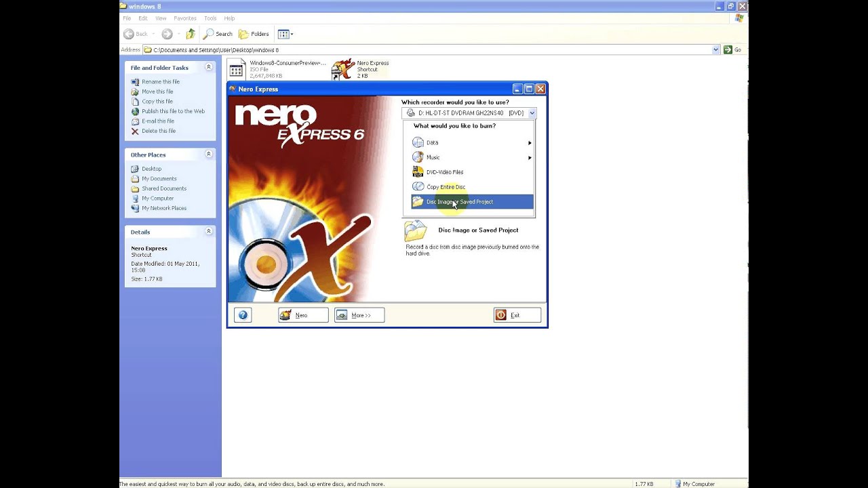Select Nero Express shortcut file
This screenshot has height=488, width=868.
pyautogui.click(x=361, y=69)
